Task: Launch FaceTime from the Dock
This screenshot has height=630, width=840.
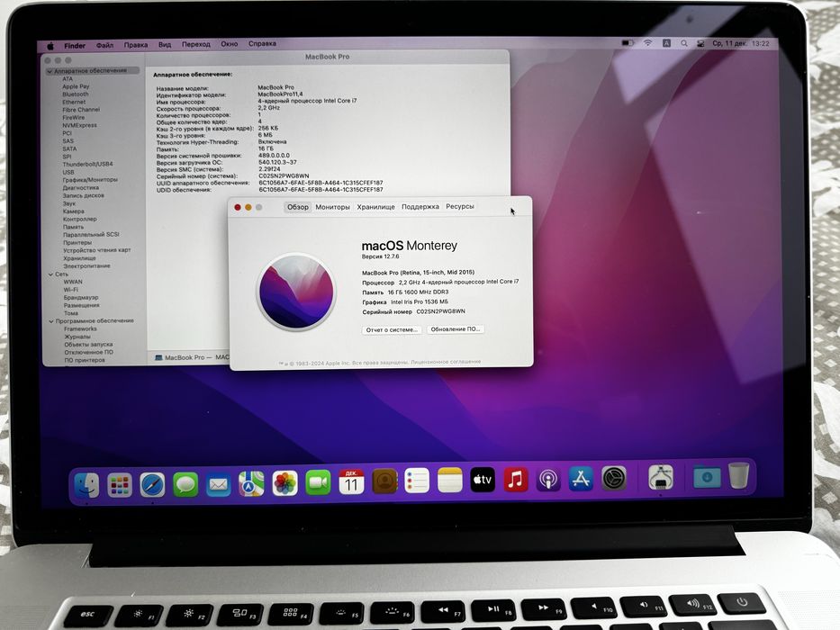Action: click(318, 483)
